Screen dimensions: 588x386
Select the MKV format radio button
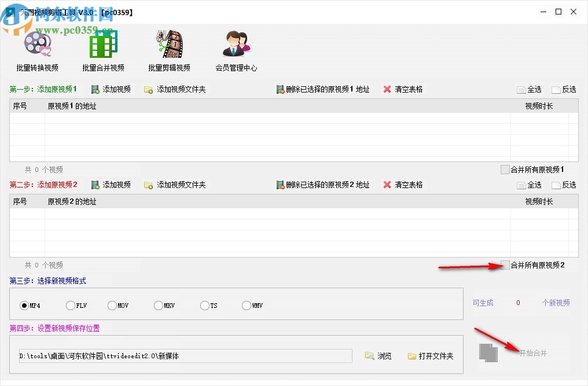159,306
